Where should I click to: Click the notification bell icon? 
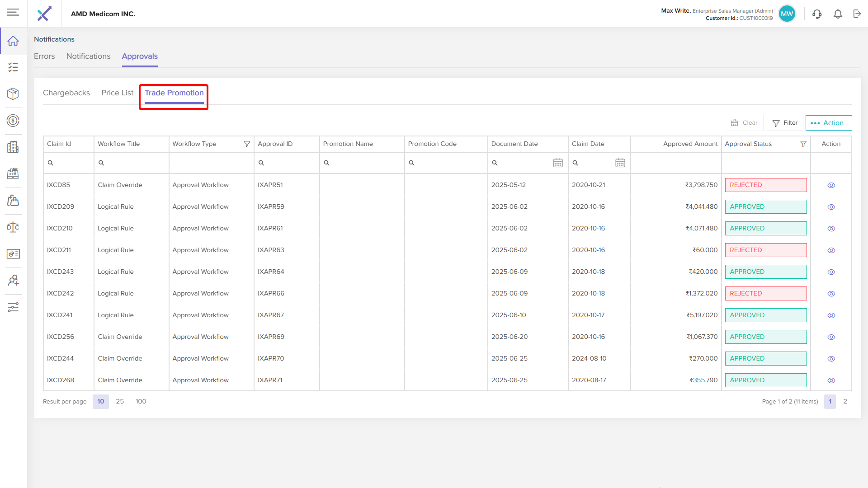tap(838, 14)
